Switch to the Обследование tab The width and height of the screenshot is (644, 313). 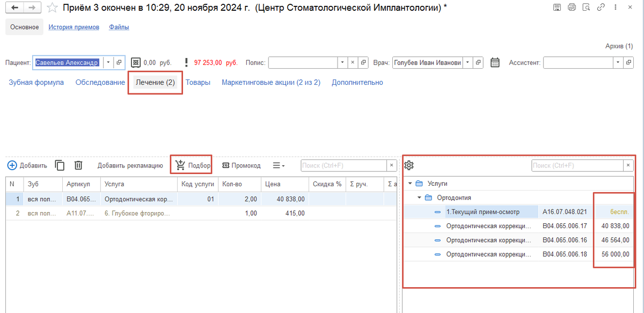pos(100,82)
